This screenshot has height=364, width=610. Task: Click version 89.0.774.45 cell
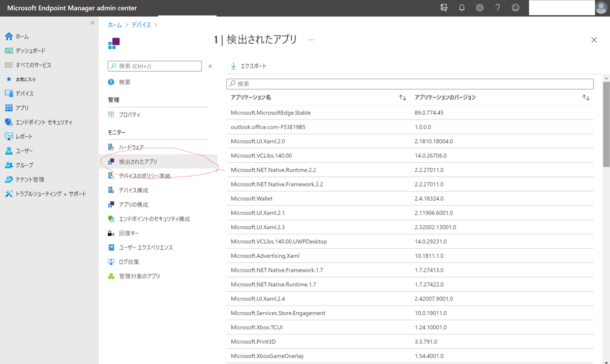pos(429,113)
